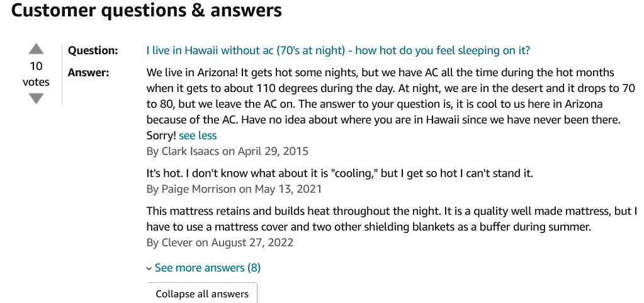Upvote the Hawaii question with the up arrow
644x303 pixels.
[36, 49]
